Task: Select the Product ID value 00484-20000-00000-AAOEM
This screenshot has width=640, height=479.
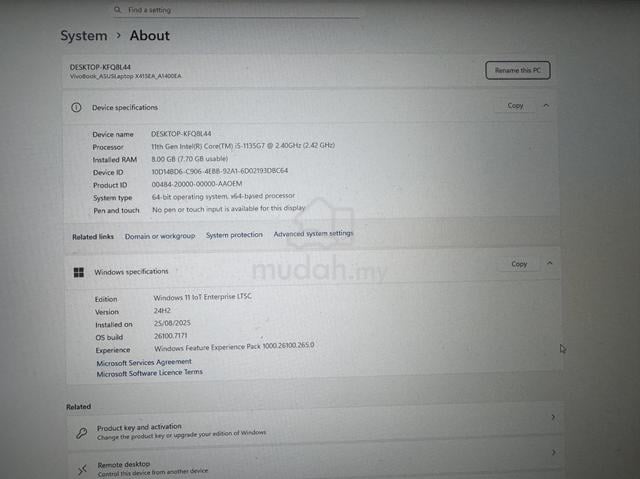Action: click(197, 184)
